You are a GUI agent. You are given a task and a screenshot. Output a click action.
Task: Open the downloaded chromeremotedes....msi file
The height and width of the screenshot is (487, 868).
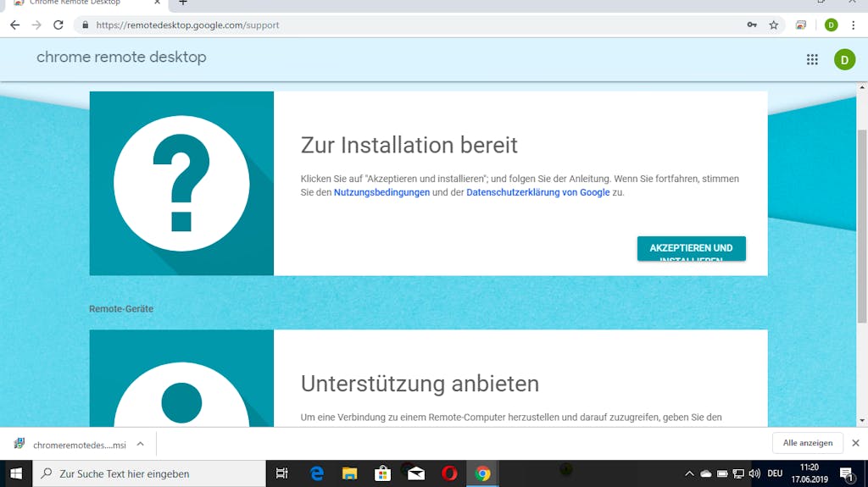point(71,445)
